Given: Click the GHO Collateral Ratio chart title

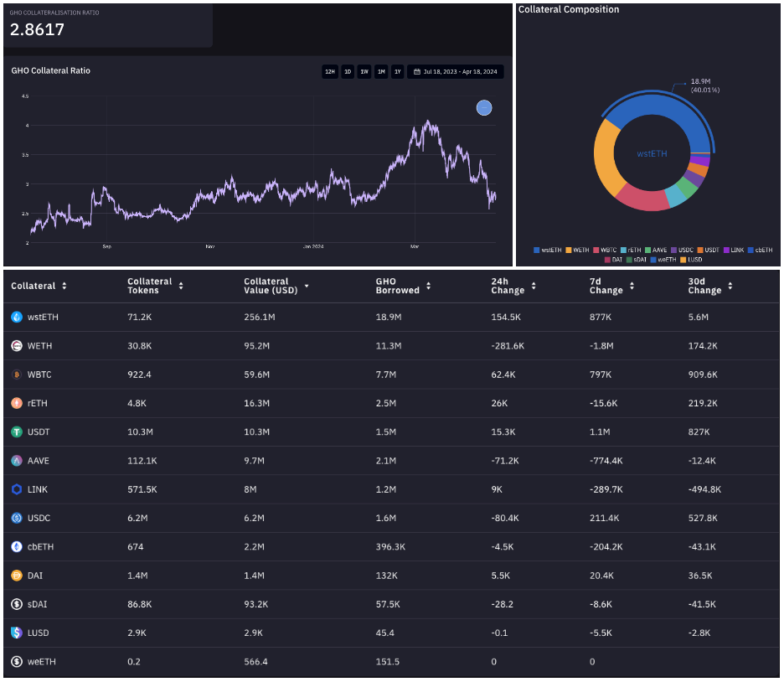Looking at the screenshot, I should pos(50,70).
